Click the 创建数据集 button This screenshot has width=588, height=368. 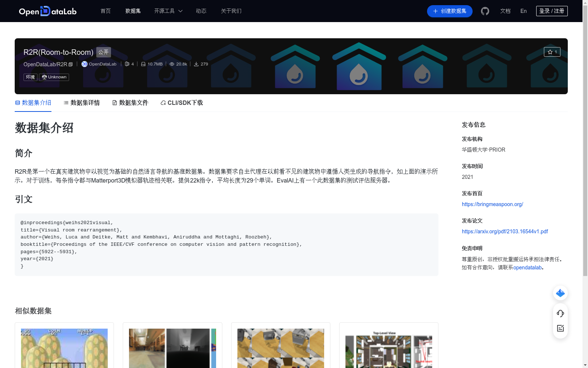tap(450, 11)
